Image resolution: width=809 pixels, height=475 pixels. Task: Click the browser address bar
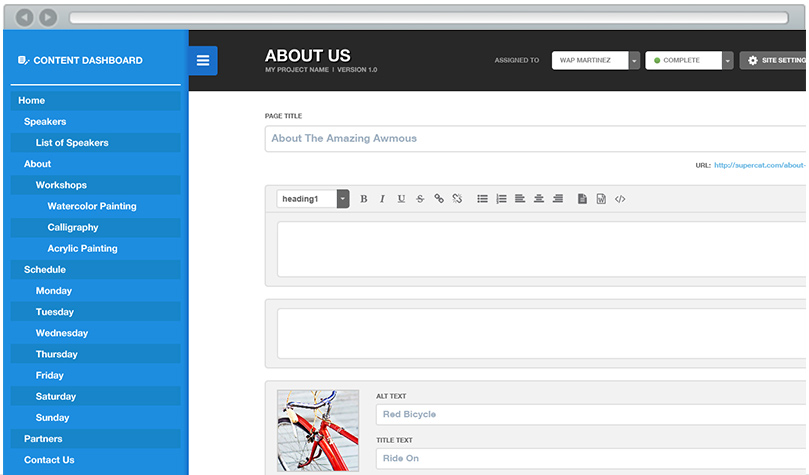point(429,18)
